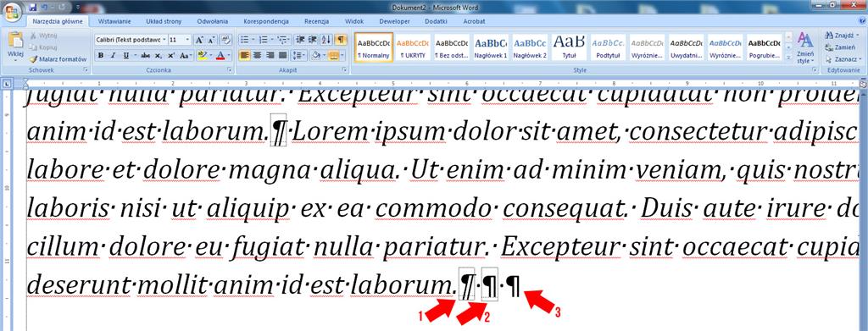The width and height of the screenshot is (868, 331).
Task: Increase paragraph indent
Action: (x=313, y=40)
